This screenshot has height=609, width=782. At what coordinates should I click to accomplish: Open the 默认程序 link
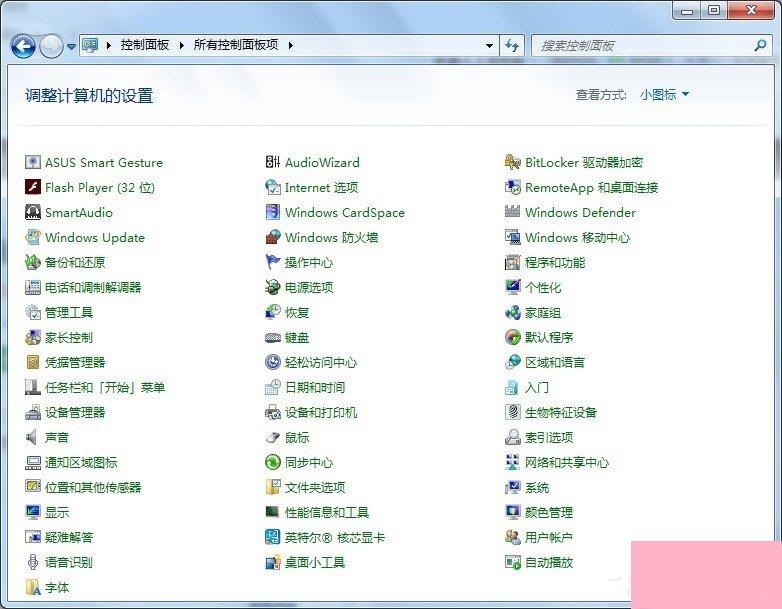pos(549,338)
